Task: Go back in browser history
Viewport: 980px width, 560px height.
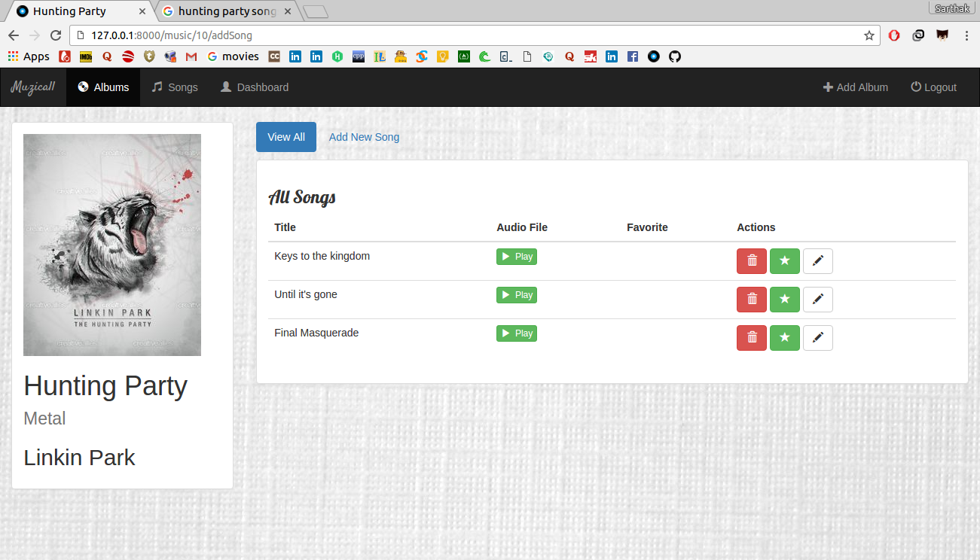Action: tap(14, 35)
